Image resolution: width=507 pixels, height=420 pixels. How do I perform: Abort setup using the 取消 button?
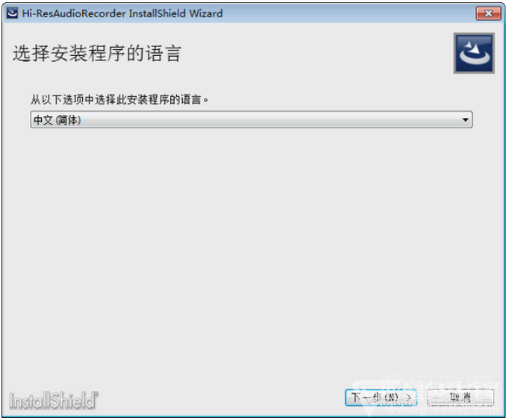tap(461, 398)
